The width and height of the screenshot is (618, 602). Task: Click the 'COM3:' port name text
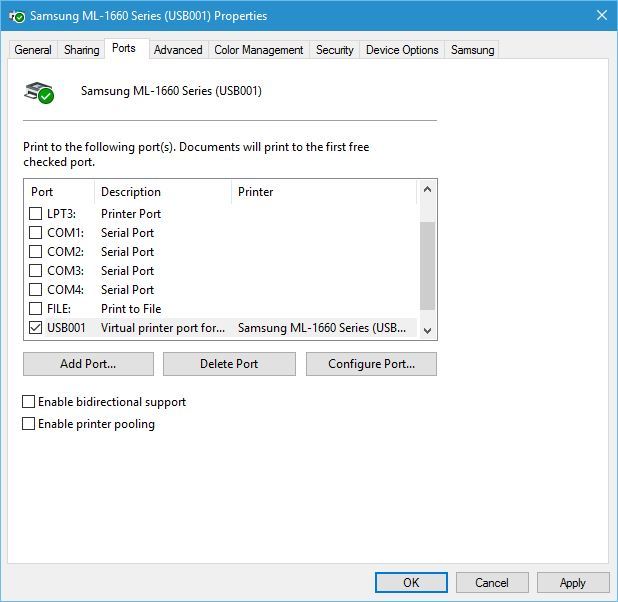(65, 270)
